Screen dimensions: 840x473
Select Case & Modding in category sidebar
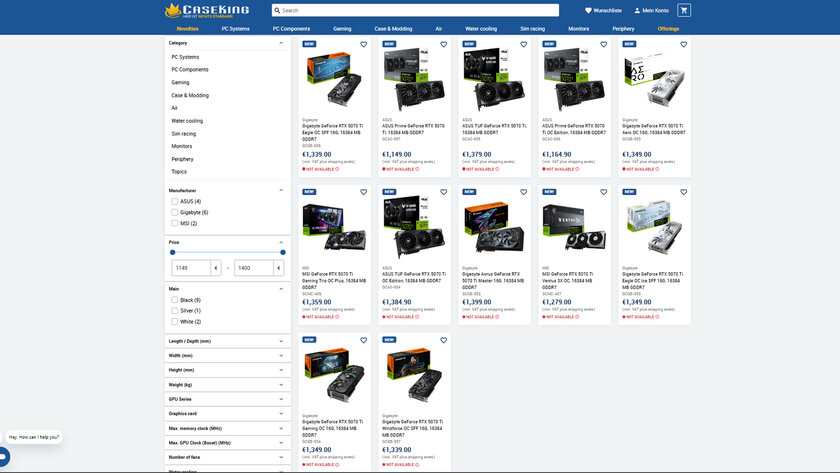(190, 95)
